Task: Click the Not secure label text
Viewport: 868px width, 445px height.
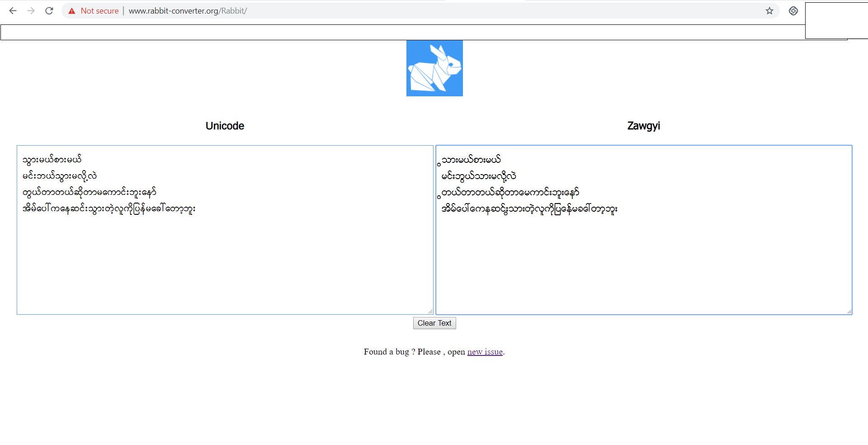Action: [99, 10]
